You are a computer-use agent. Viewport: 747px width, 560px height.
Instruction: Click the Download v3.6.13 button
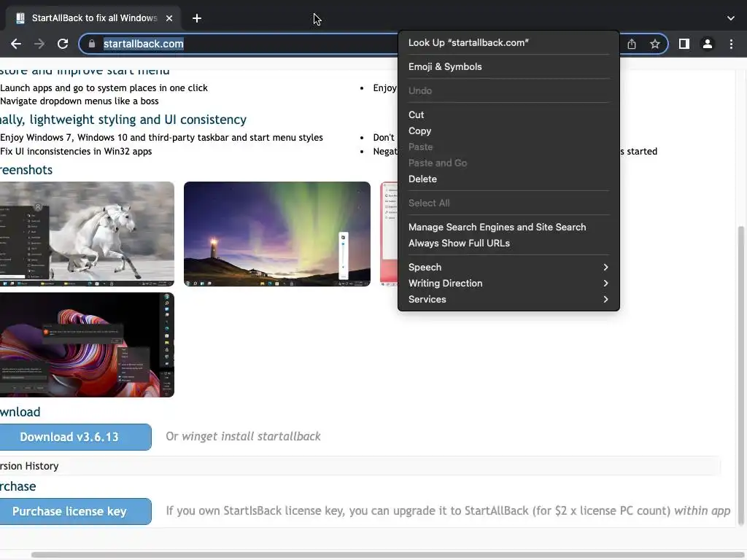pyautogui.click(x=75, y=437)
